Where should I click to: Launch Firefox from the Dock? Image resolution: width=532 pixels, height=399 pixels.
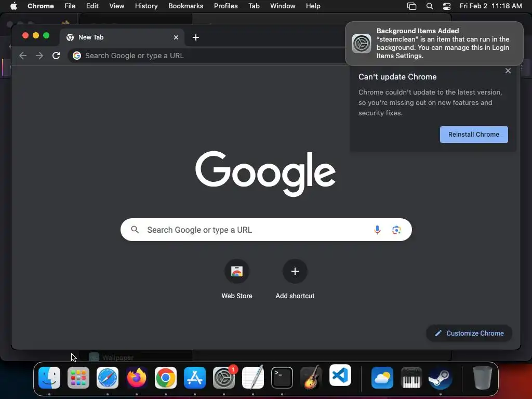pyautogui.click(x=137, y=377)
